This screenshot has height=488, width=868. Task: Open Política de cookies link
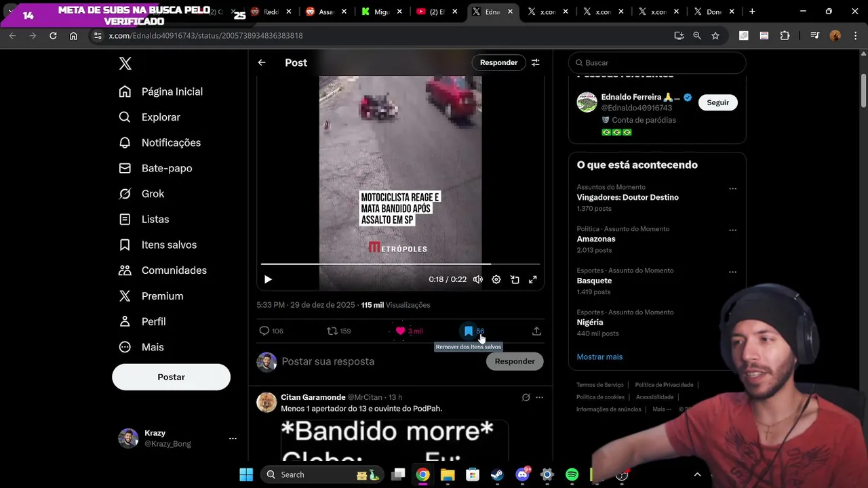[x=600, y=397]
